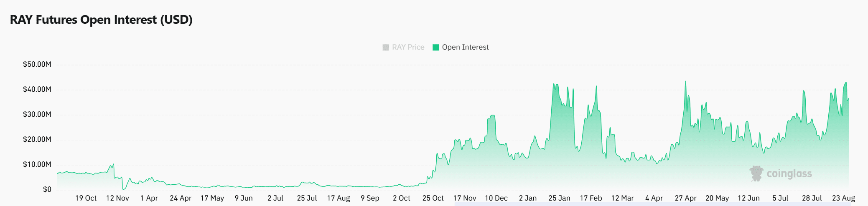868x206 pixels.
Task: Click the coinglass watermark logo icon
Action: [756, 173]
